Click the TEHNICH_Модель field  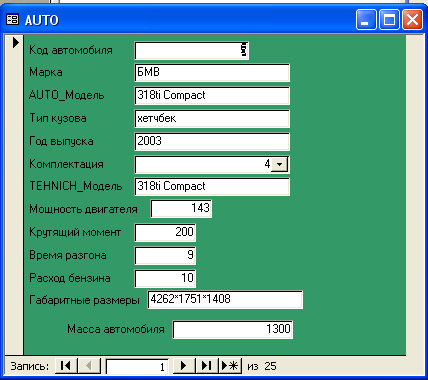coord(212,186)
